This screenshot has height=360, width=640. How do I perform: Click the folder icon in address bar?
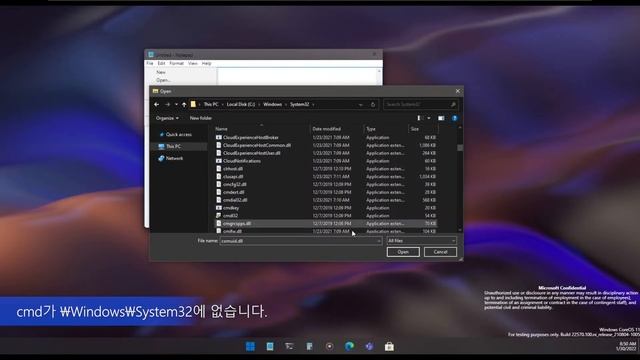coord(193,104)
